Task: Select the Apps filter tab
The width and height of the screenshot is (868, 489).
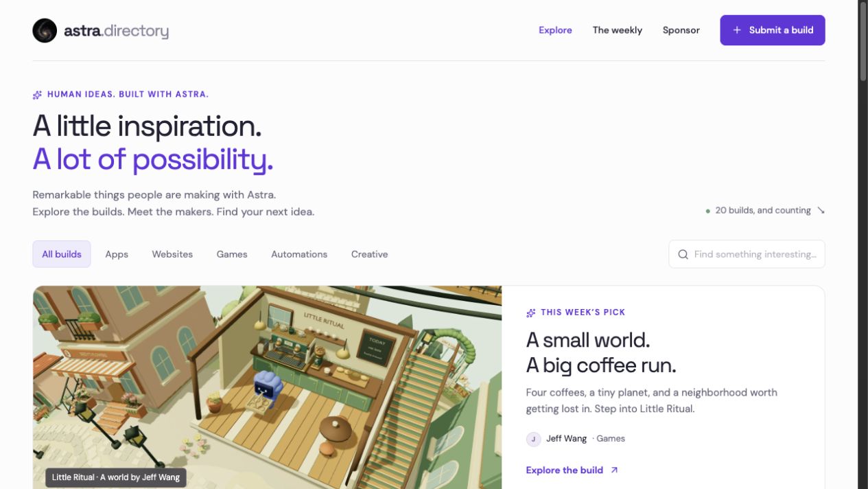Action: point(117,254)
